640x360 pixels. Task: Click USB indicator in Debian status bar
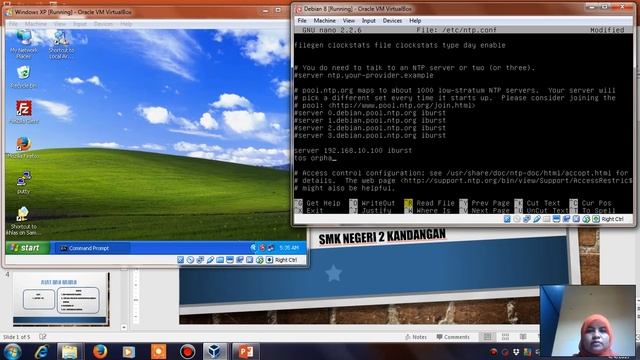536,219
